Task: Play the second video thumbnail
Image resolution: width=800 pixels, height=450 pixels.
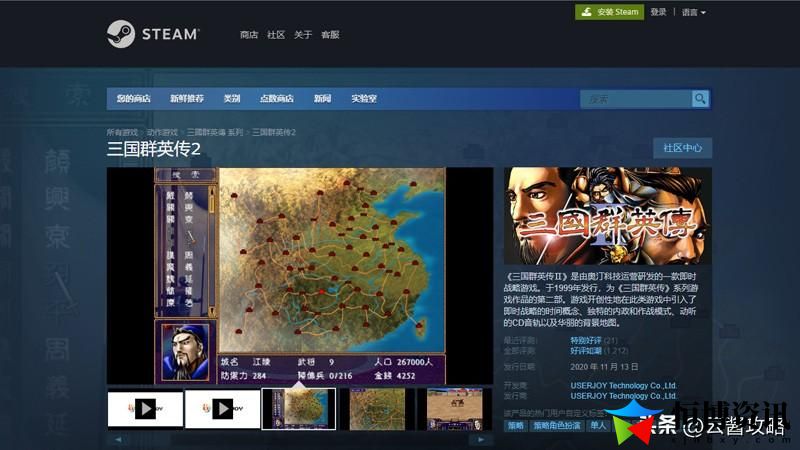Action: pyautogui.click(x=222, y=409)
